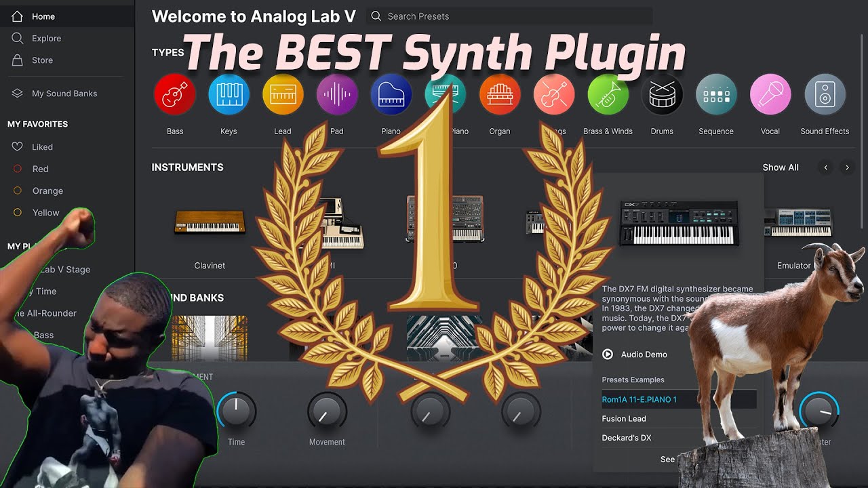
Task: Click the My Sound Banks layers icon
Action: 18,94
